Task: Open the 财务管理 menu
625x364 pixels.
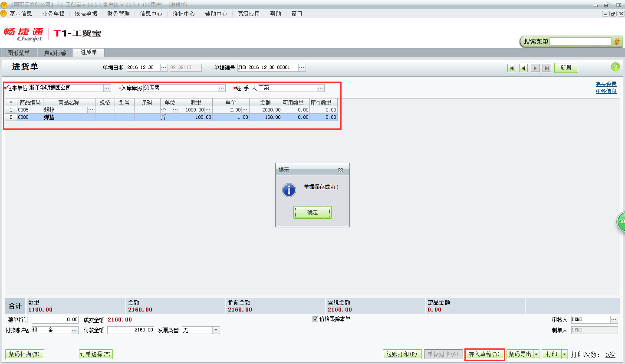Action: click(117, 13)
